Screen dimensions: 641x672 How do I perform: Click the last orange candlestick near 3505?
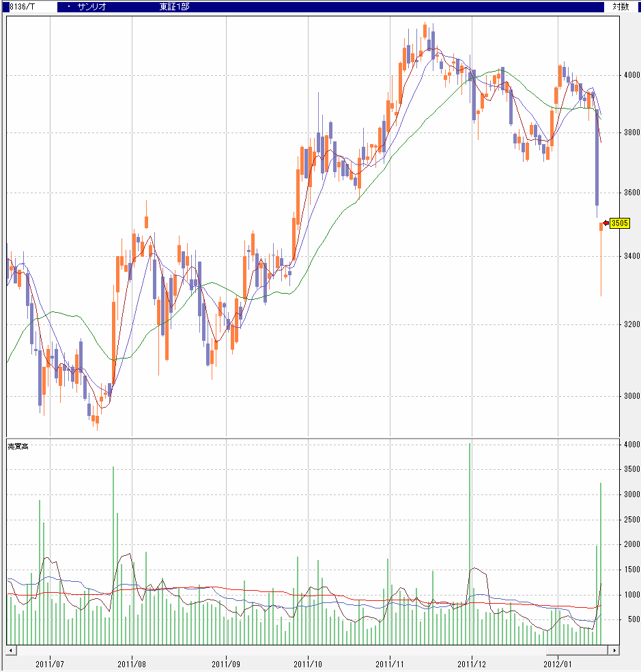601,259
